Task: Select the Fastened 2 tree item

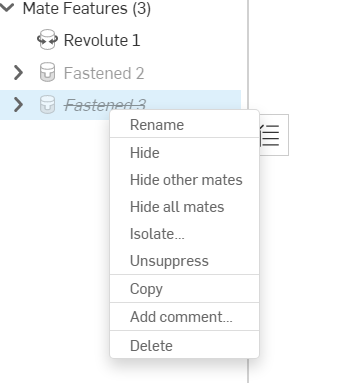Action: [104, 73]
